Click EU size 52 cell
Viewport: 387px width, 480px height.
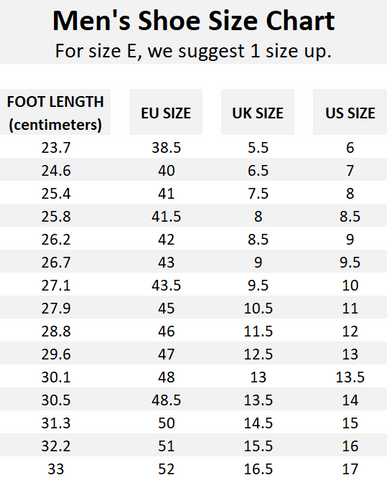[166, 469]
